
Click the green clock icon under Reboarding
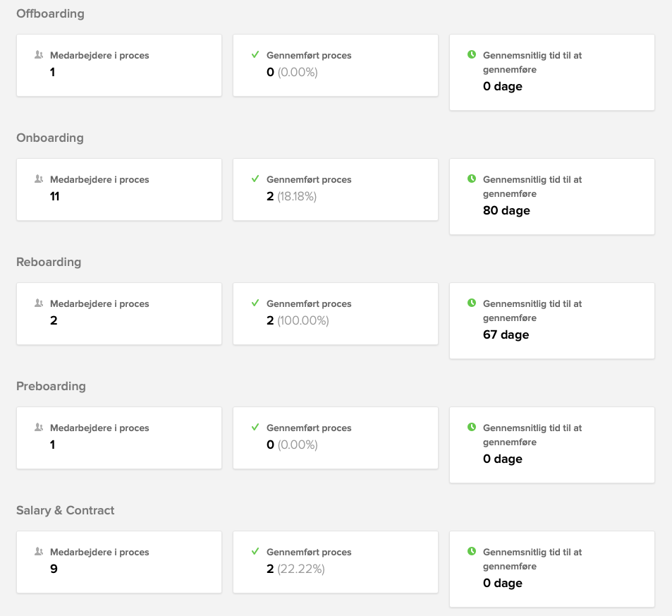click(x=472, y=303)
